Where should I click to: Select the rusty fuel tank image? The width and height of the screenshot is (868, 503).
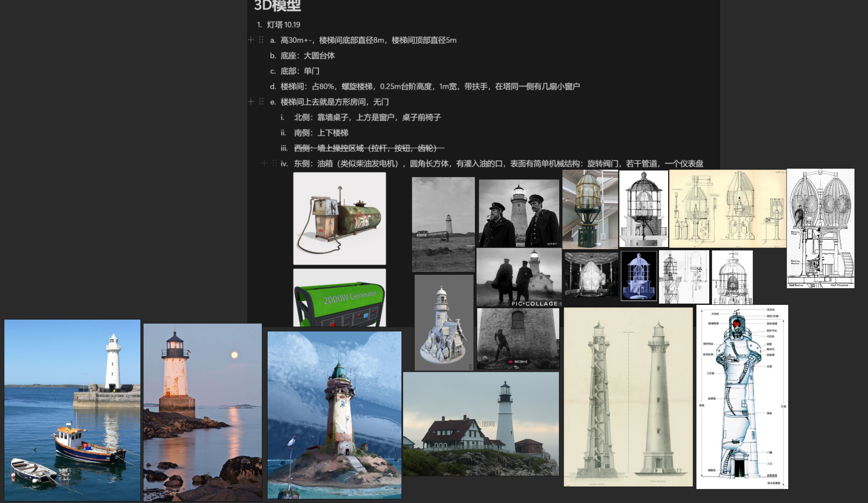pos(339,218)
